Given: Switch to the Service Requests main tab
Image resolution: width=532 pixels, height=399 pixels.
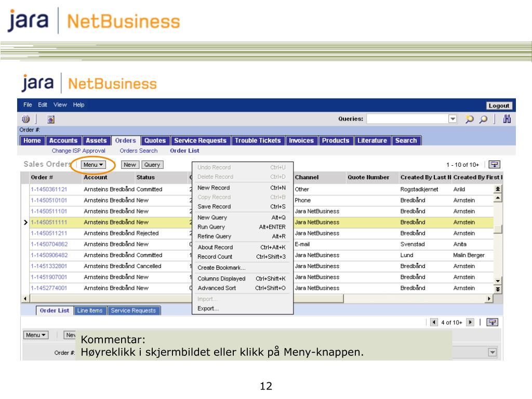Looking at the screenshot, I should pyautogui.click(x=200, y=140).
